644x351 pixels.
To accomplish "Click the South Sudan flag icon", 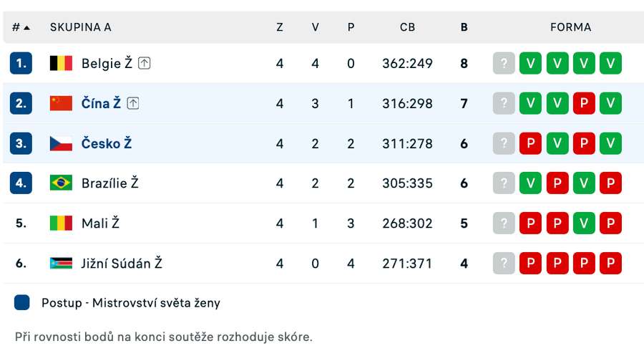I will (61, 263).
